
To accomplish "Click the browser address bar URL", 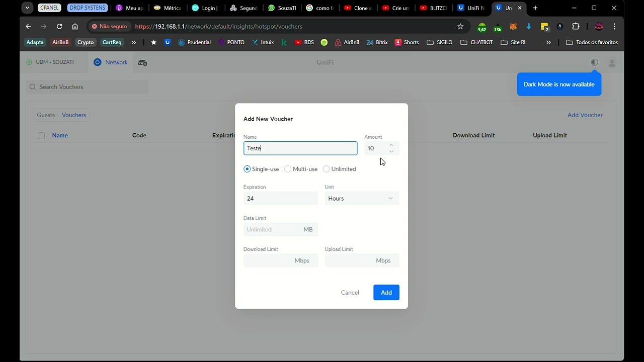I will 219,26.
